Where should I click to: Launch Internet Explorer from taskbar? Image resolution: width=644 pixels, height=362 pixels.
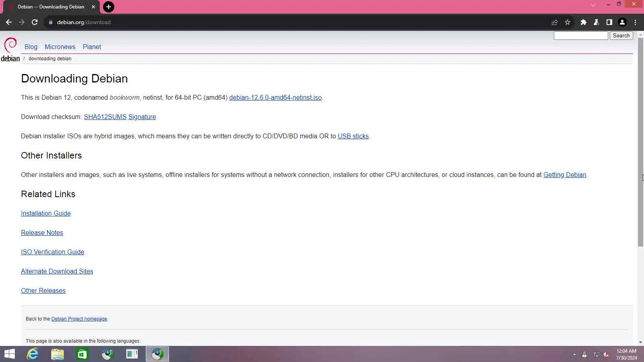(32, 354)
